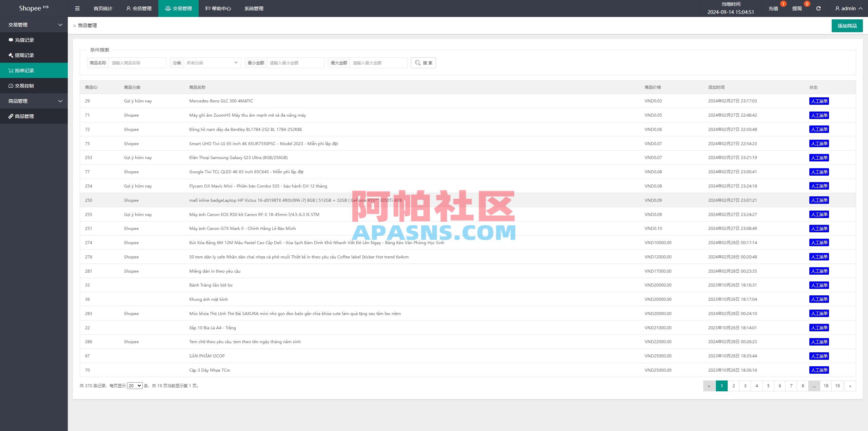Click the 充值 recharge notification icon

pyautogui.click(x=773, y=8)
